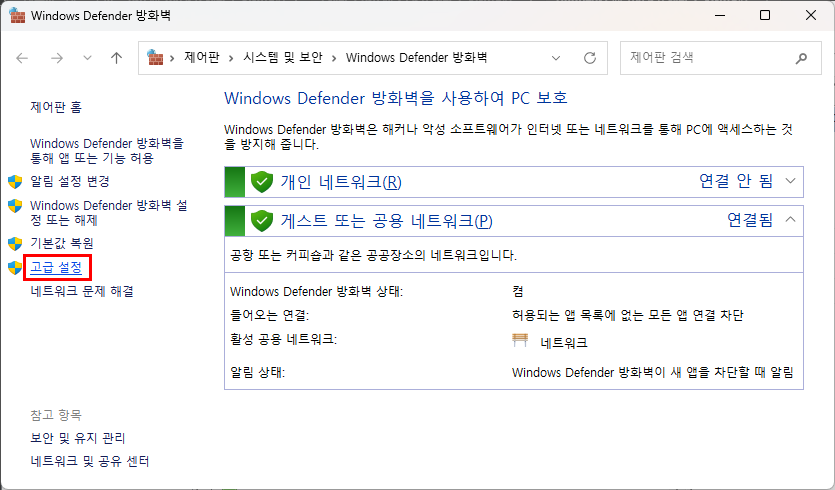
Task: Click shield icon beside 기본값 복원
Action: point(15,243)
